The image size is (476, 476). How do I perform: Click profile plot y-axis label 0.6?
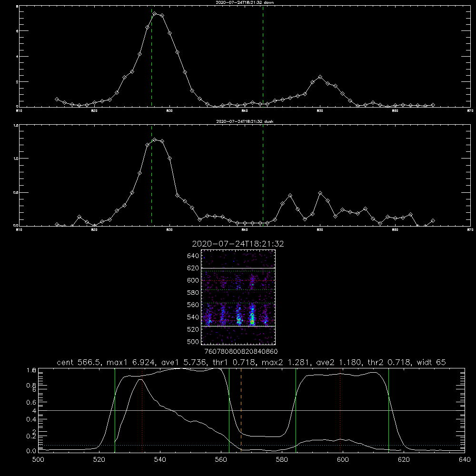[31, 402]
